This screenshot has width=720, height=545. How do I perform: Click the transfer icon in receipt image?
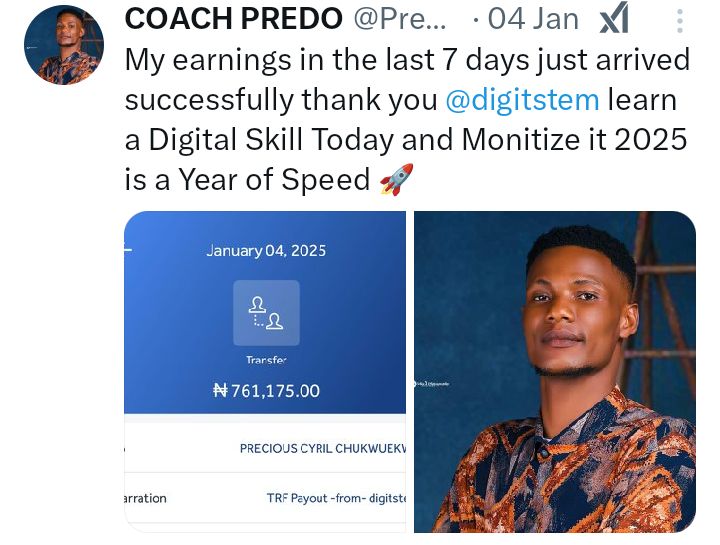[x=266, y=313]
